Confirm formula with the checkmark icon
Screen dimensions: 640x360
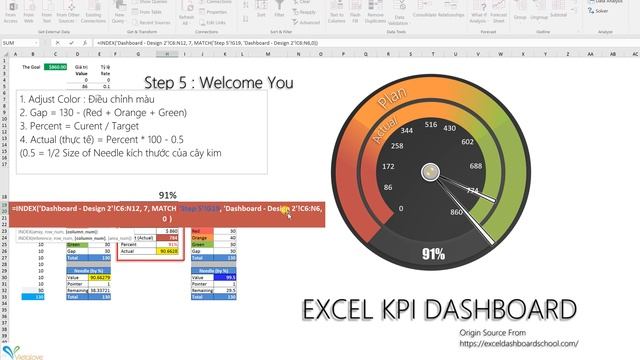click(x=71, y=43)
